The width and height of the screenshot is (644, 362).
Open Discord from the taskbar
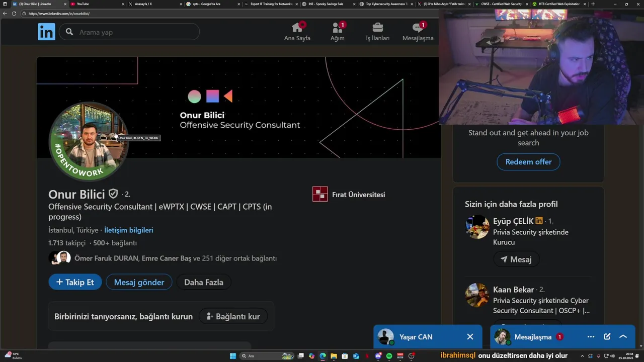point(378,356)
